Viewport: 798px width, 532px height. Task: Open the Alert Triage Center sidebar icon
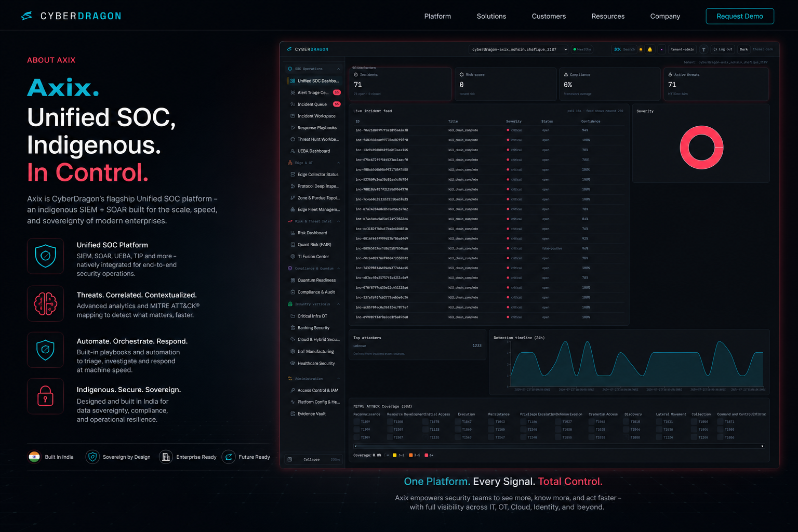click(292, 92)
